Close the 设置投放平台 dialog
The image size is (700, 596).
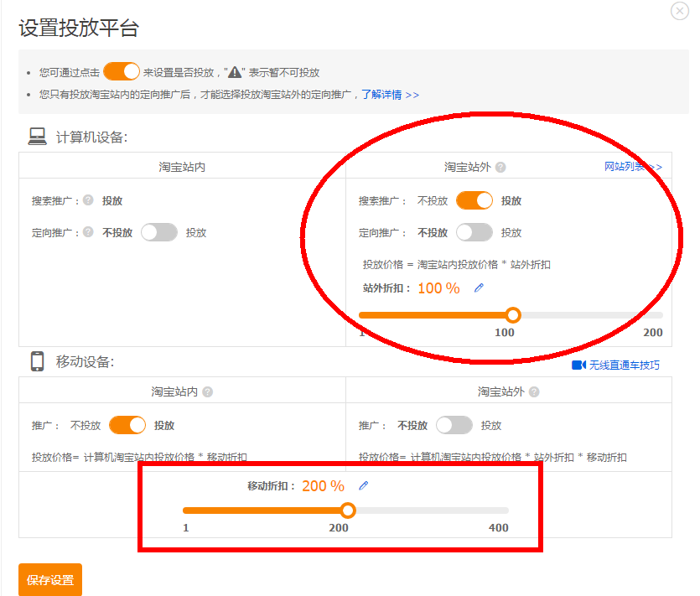click(x=680, y=11)
